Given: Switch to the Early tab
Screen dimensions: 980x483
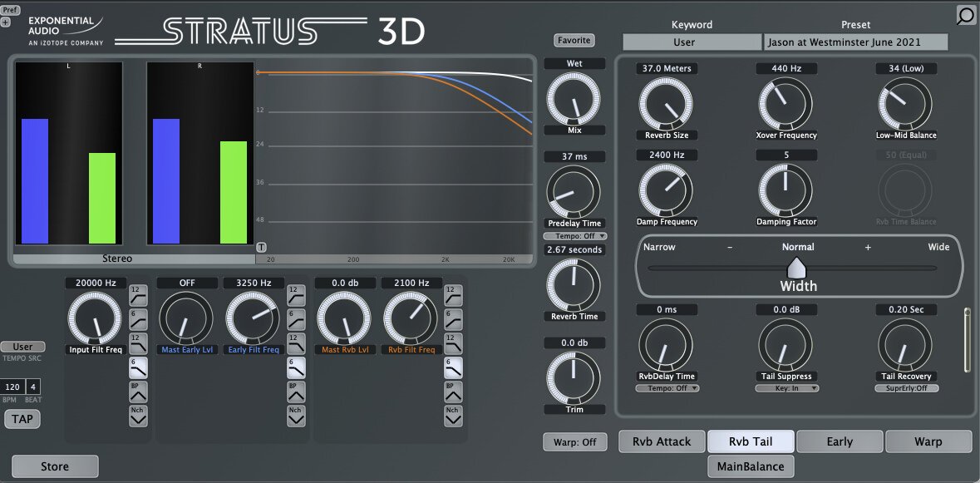Looking at the screenshot, I should 840,441.
